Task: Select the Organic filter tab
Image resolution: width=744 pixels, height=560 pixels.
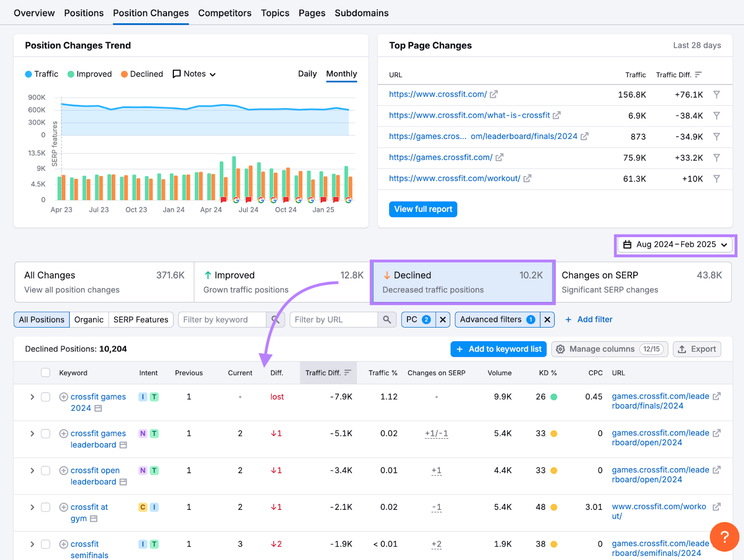Action: coord(89,319)
